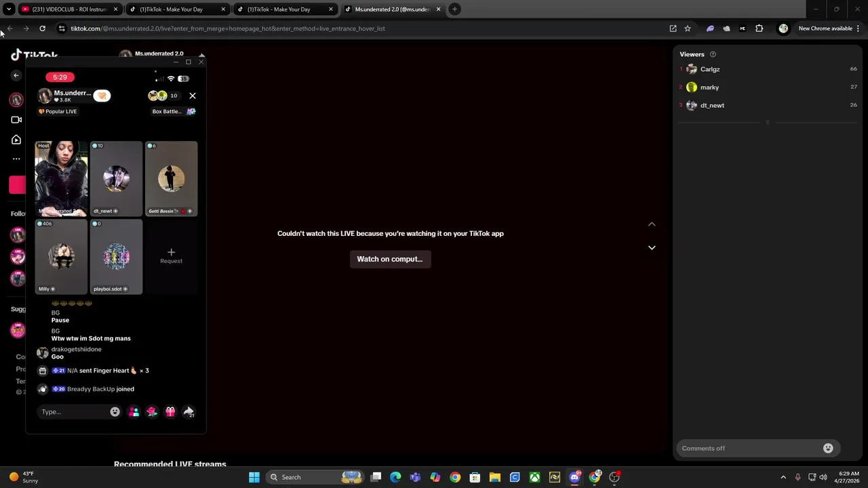Close the LIVE with the X beside the viewer count
The height and width of the screenshot is (488, 868).
point(193,96)
